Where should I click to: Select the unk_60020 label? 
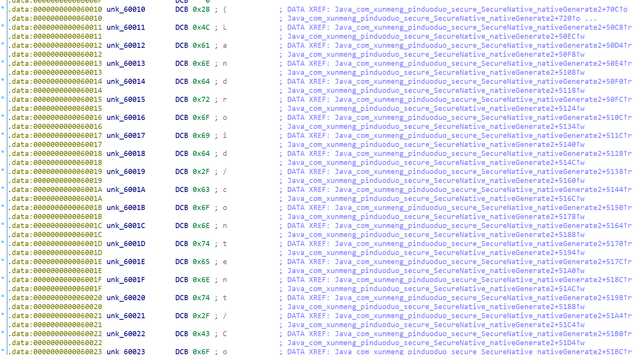click(126, 298)
